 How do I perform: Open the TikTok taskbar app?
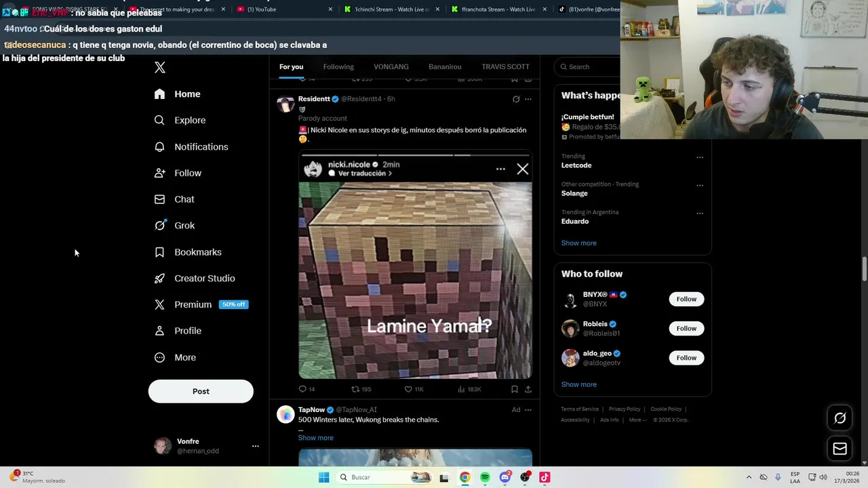click(545, 477)
